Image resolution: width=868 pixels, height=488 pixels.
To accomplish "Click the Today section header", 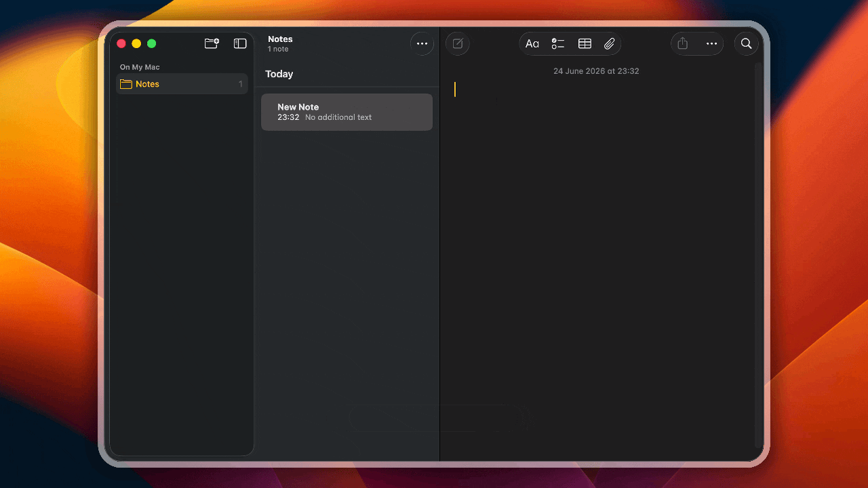I will [x=279, y=74].
